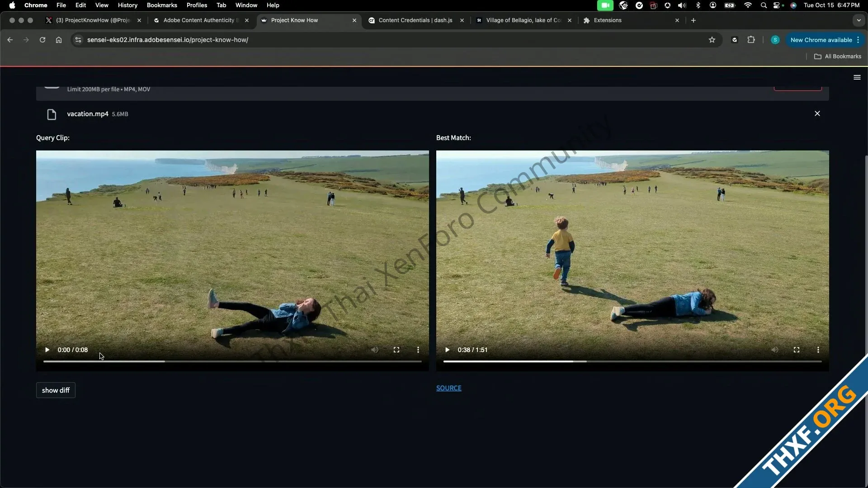Screen dimensions: 868x488
Task: Open sound volume menu bar icon
Action: (x=682, y=5)
